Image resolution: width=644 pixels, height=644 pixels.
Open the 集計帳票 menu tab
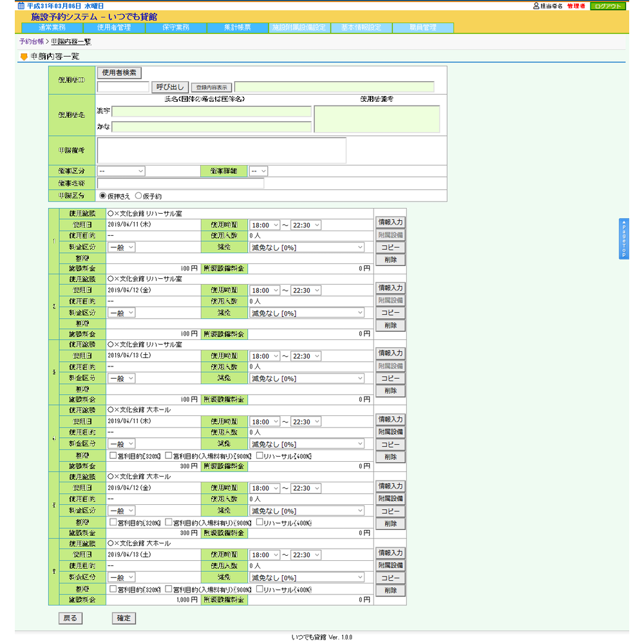click(x=238, y=28)
